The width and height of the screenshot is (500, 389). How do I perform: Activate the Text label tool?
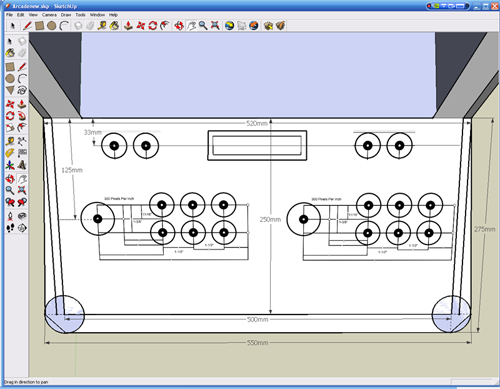pos(22,153)
